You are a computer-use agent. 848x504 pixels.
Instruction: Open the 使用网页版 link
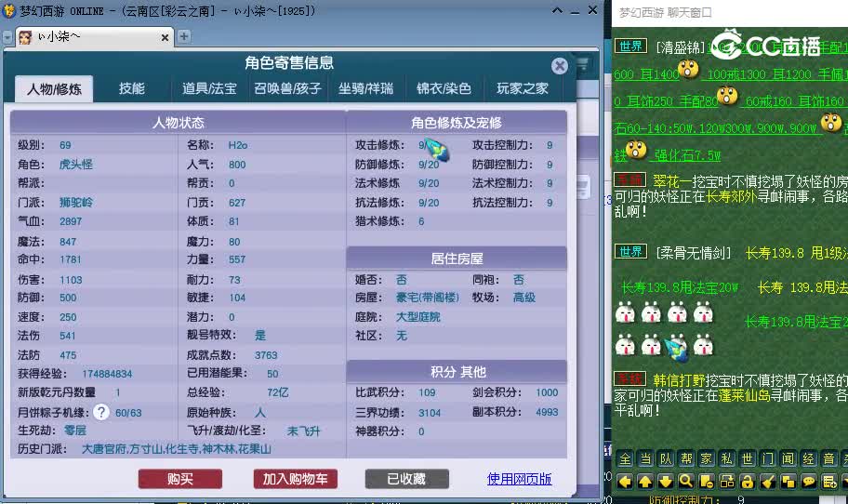[519, 479]
